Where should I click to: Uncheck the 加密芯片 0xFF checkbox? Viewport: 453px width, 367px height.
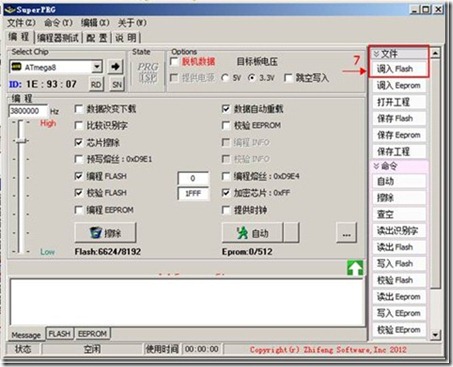pos(226,193)
